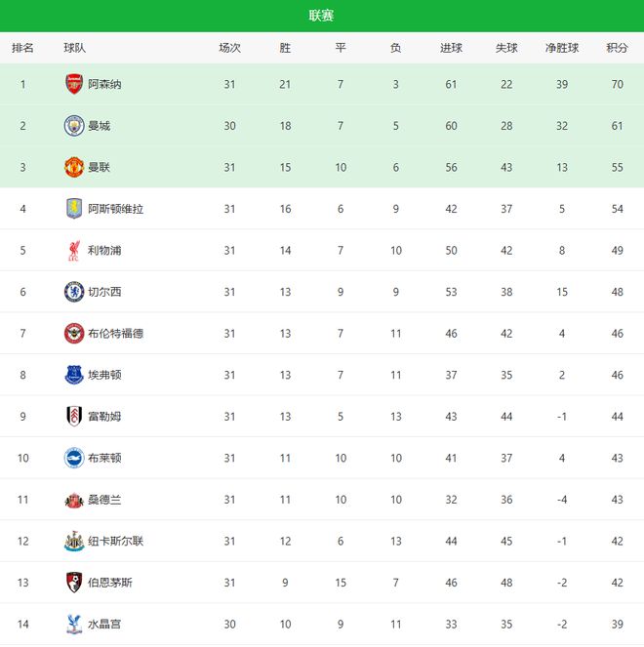The height and width of the screenshot is (647, 644).
Task: Open the 阿森纳 team name link
Action: pyautogui.click(x=104, y=85)
